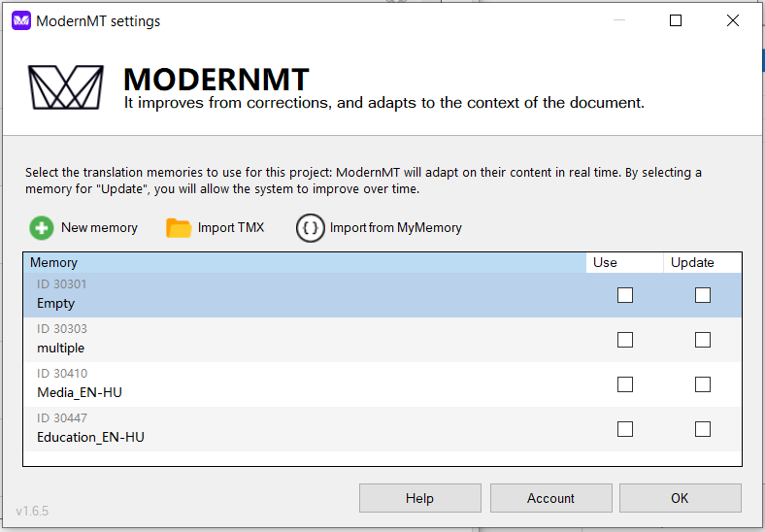Click the green New memory plus icon

tap(42, 228)
